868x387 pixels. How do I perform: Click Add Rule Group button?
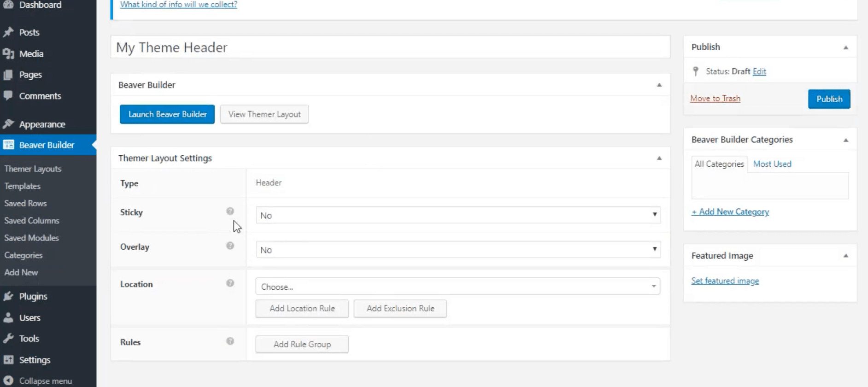pyautogui.click(x=302, y=344)
